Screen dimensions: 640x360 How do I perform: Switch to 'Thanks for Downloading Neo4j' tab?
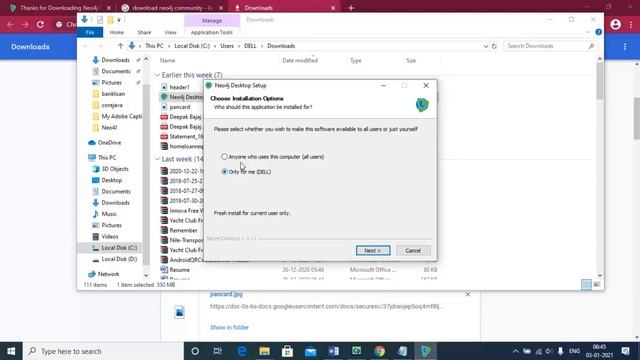[x=60, y=8]
